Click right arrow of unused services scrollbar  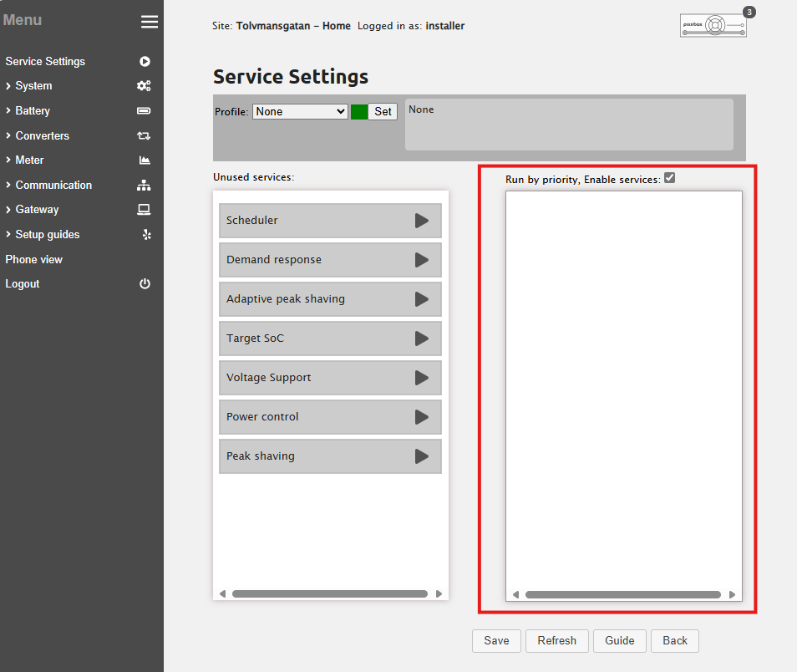point(439,593)
